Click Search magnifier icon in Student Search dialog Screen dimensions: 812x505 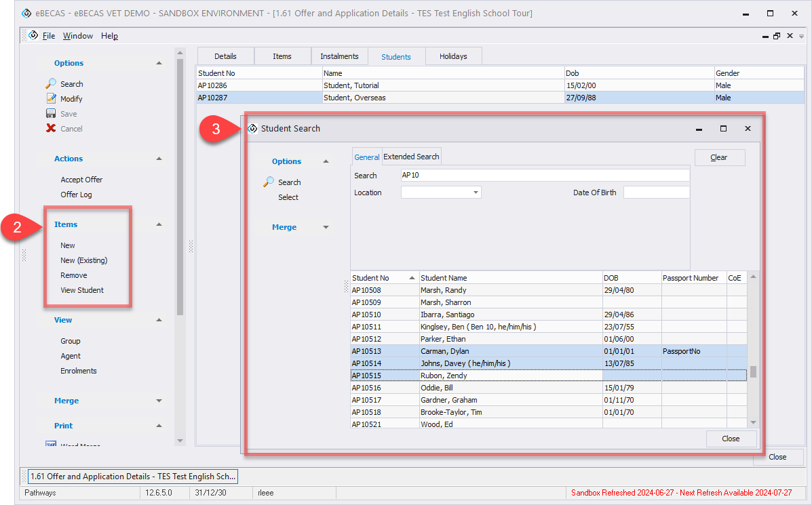[269, 182]
